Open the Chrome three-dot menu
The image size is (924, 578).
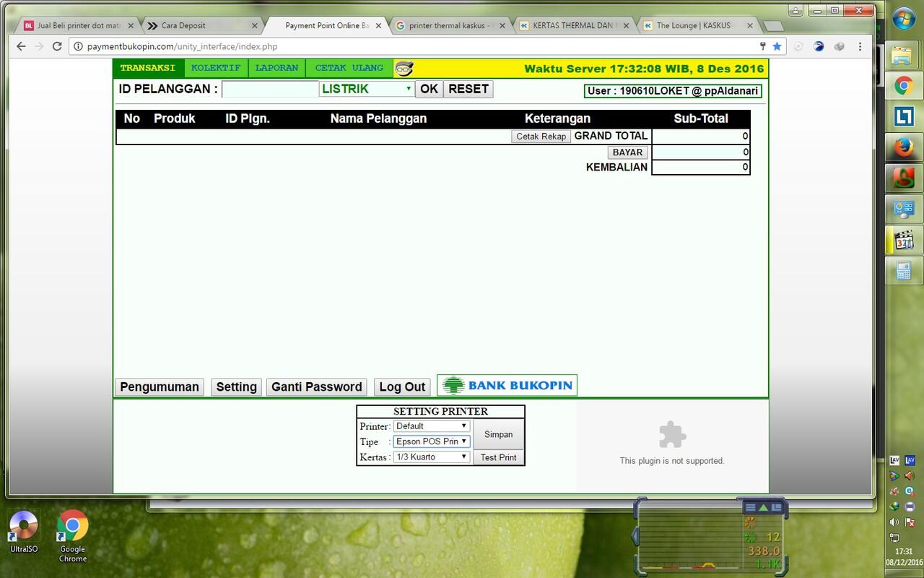[x=860, y=46]
